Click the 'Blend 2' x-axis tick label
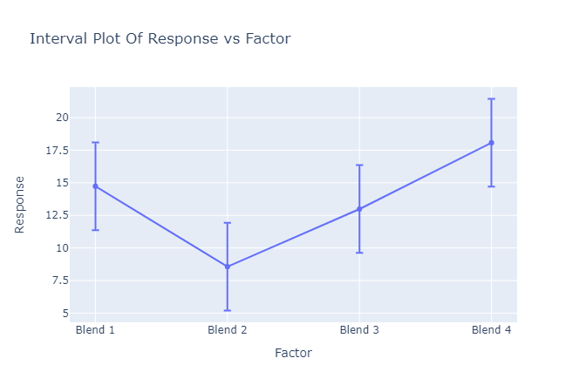The width and height of the screenshot is (586, 392). 228,330
